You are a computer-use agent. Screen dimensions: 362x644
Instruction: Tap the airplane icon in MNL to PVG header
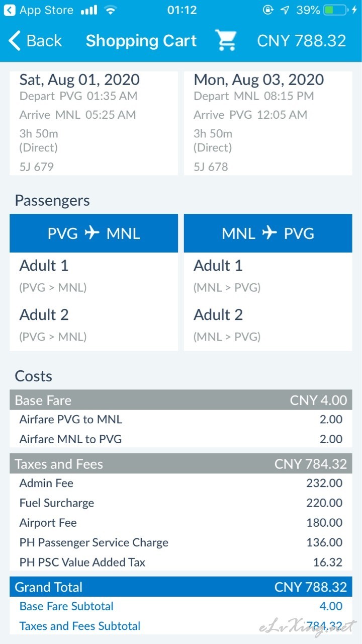[x=269, y=233]
